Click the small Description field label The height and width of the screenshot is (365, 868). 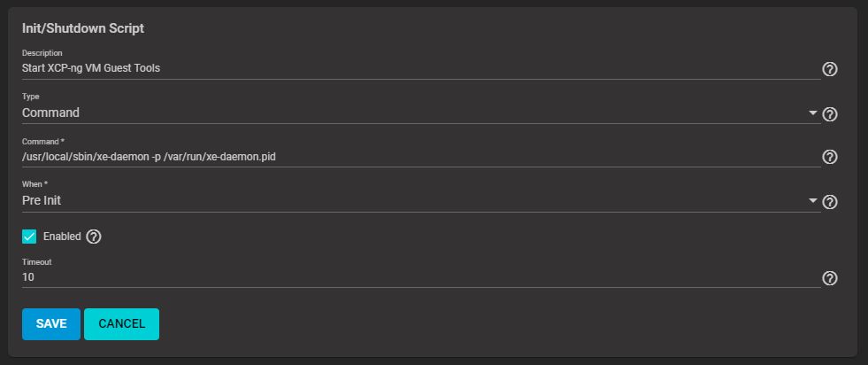click(42, 53)
